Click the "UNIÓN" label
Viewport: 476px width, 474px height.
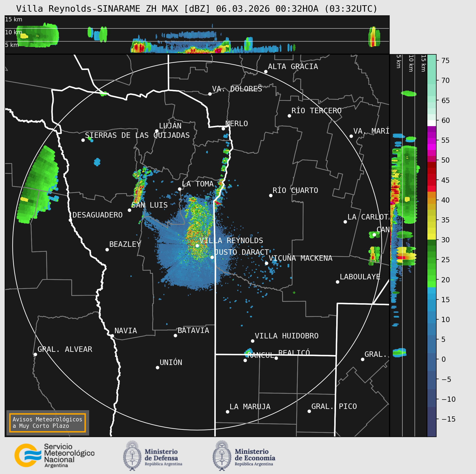[x=171, y=363]
